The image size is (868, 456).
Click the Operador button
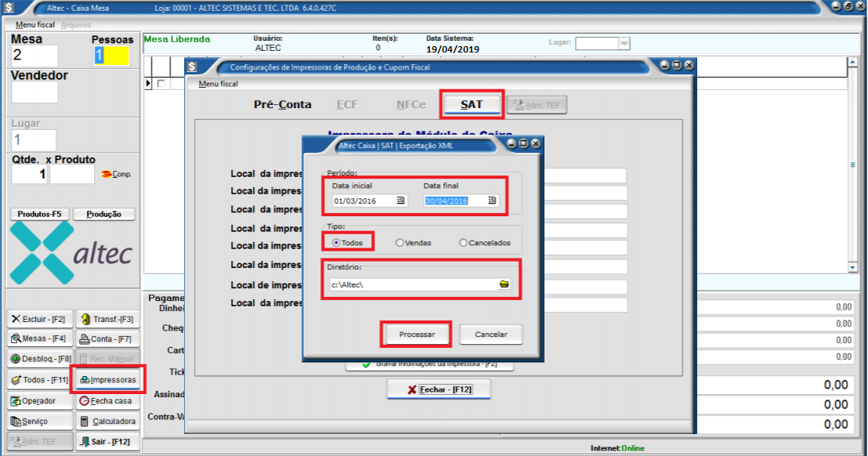pyautogui.click(x=40, y=400)
